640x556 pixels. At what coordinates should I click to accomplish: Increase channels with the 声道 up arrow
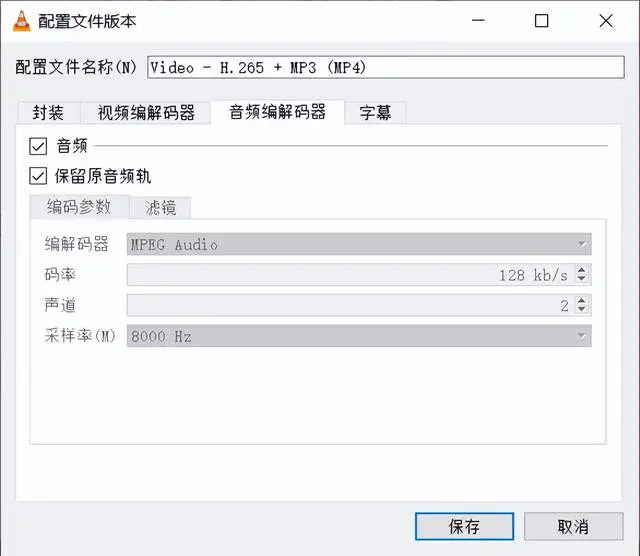click(x=582, y=300)
